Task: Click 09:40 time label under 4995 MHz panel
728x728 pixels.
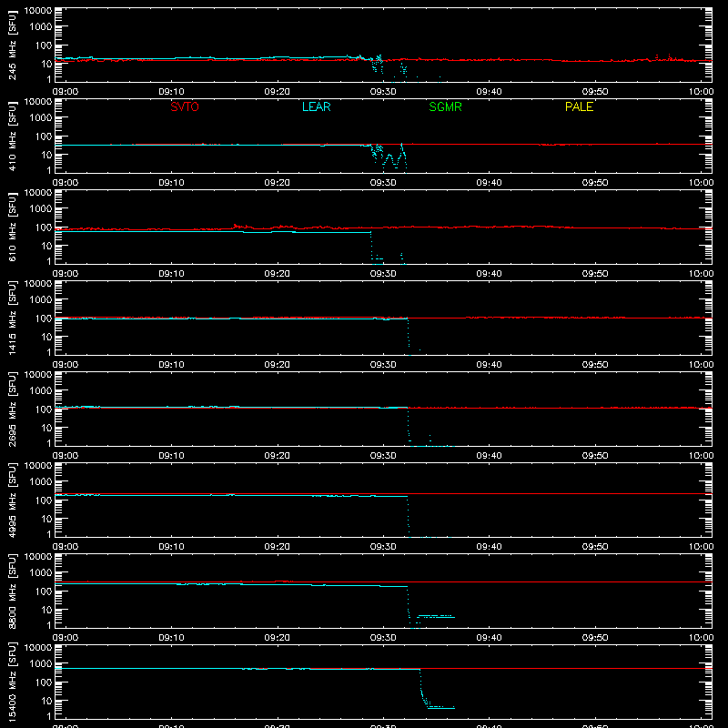Action: coord(489,547)
